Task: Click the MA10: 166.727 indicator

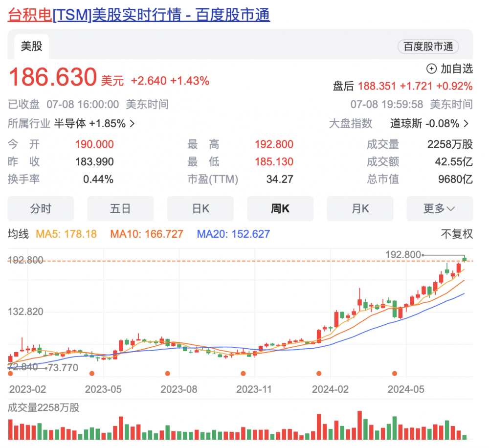Action: [x=147, y=234]
